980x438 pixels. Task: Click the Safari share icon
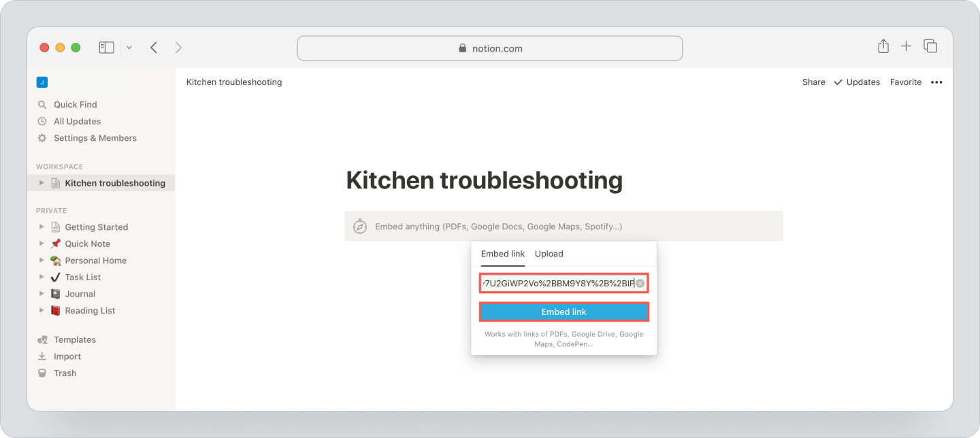tap(883, 46)
